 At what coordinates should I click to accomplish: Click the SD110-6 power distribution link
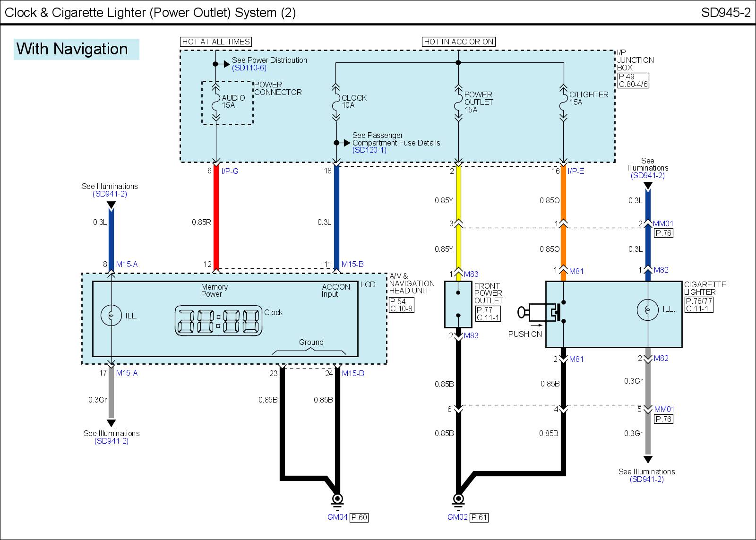pos(249,68)
